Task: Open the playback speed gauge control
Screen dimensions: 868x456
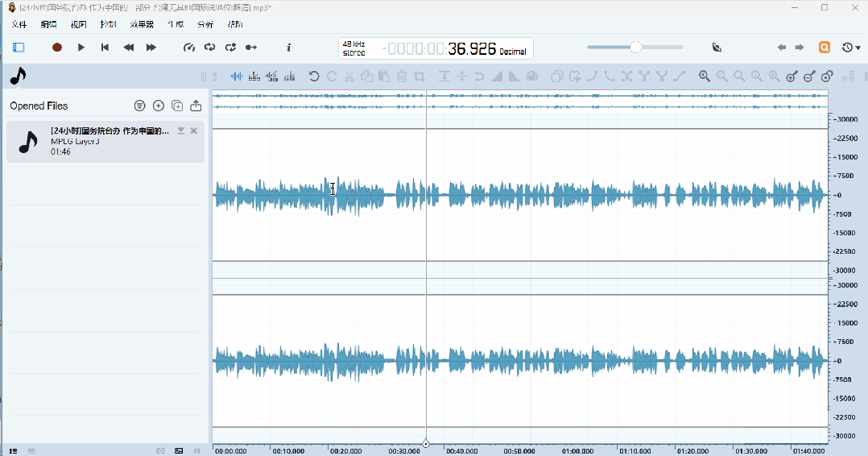Action: pyautogui.click(x=188, y=47)
